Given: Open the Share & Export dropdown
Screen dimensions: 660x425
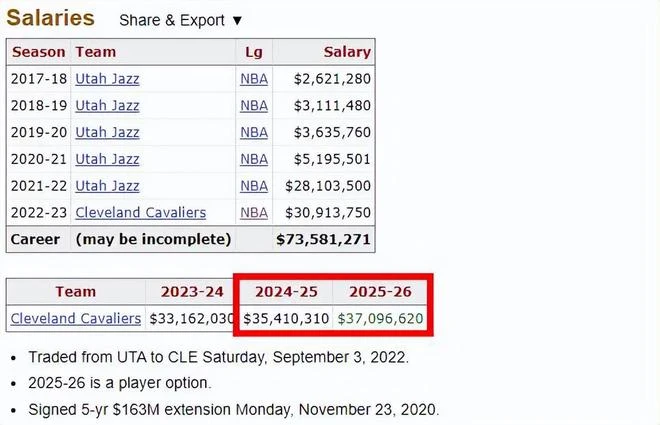Looking at the screenshot, I should point(181,20).
